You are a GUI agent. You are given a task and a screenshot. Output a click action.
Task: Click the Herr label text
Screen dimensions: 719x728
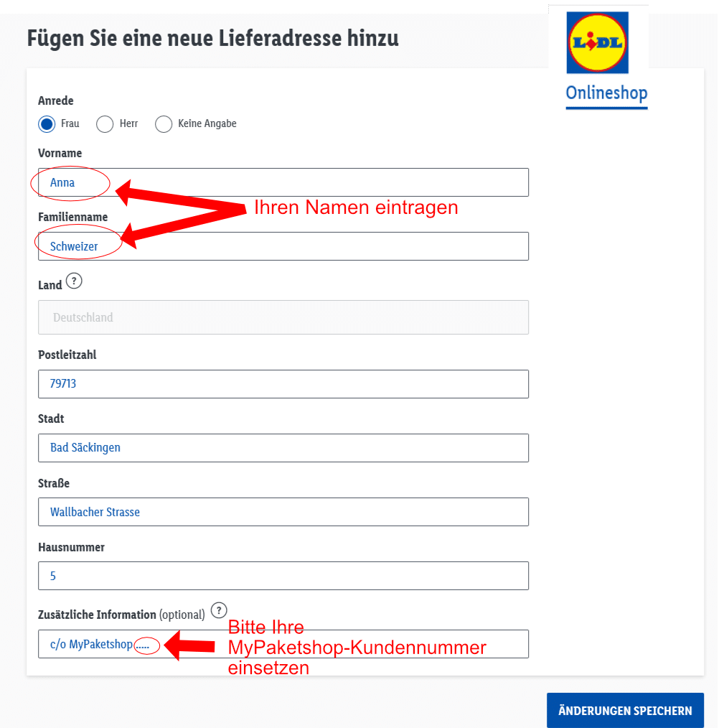tap(129, 123)
